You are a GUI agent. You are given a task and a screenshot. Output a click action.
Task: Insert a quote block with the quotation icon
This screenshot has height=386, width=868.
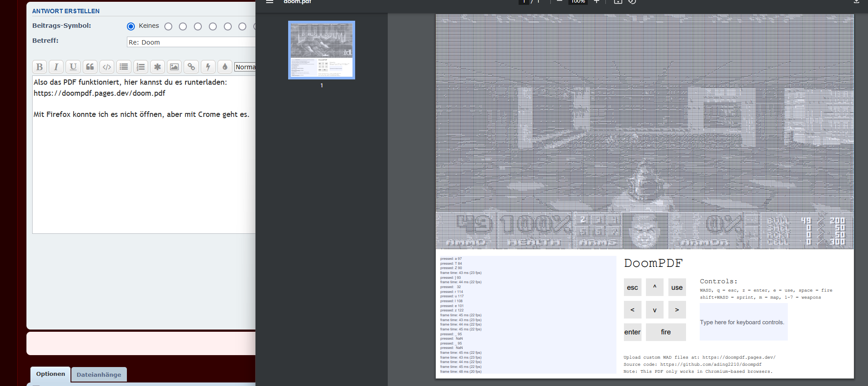click(90, 67)
